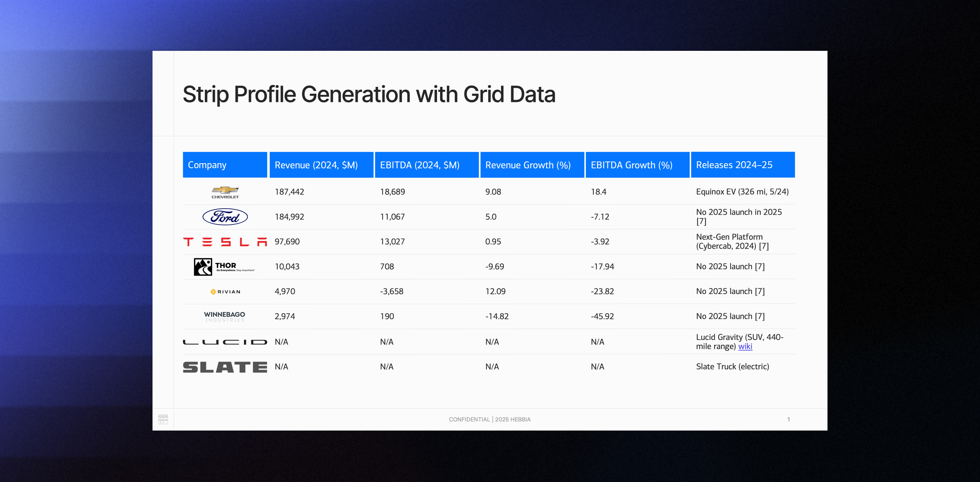Image resolution: width=980 pixels, height=482 pixels.
Task: Click the Slate logo
Action: coord(225,367)
